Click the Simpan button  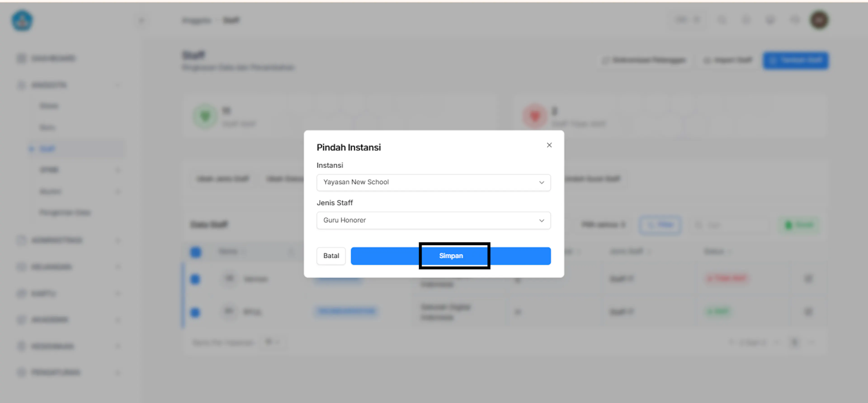point(451,256)
